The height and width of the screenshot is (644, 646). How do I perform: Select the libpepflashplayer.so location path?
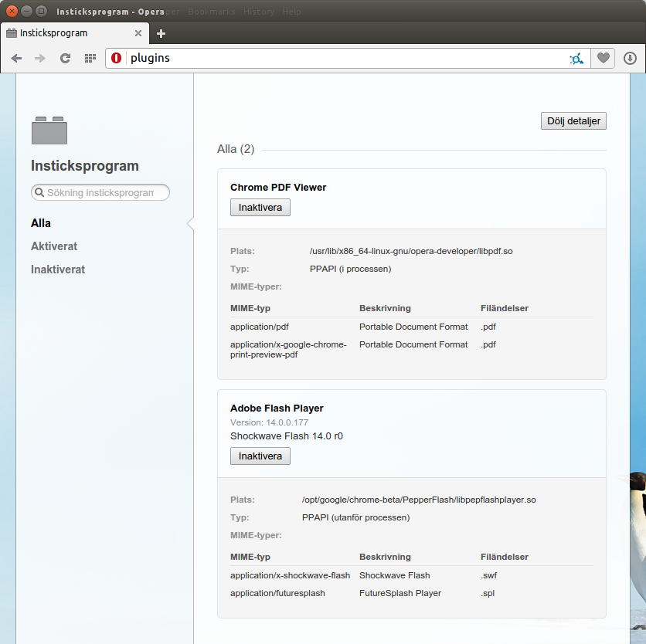tap(419, 500)
